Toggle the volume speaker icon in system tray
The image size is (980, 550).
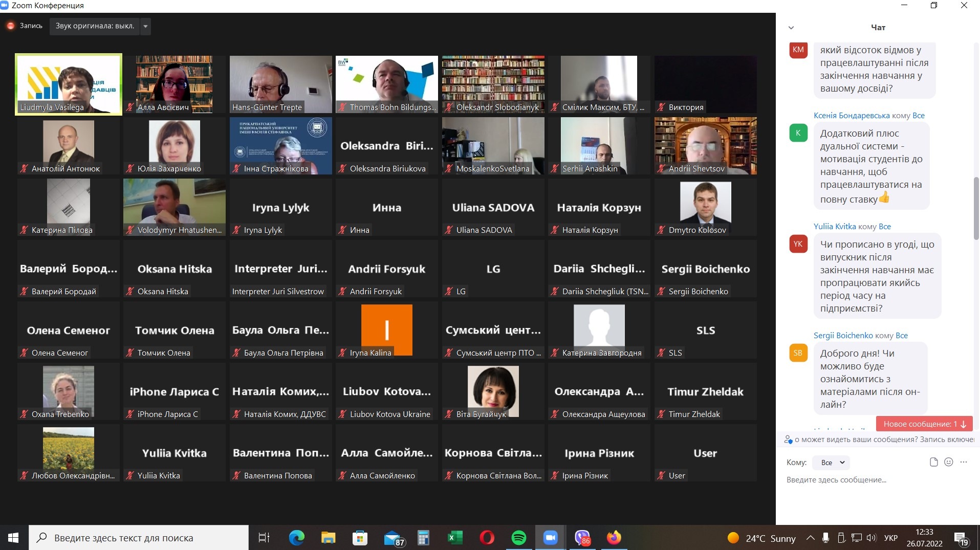tap(872, 538)
